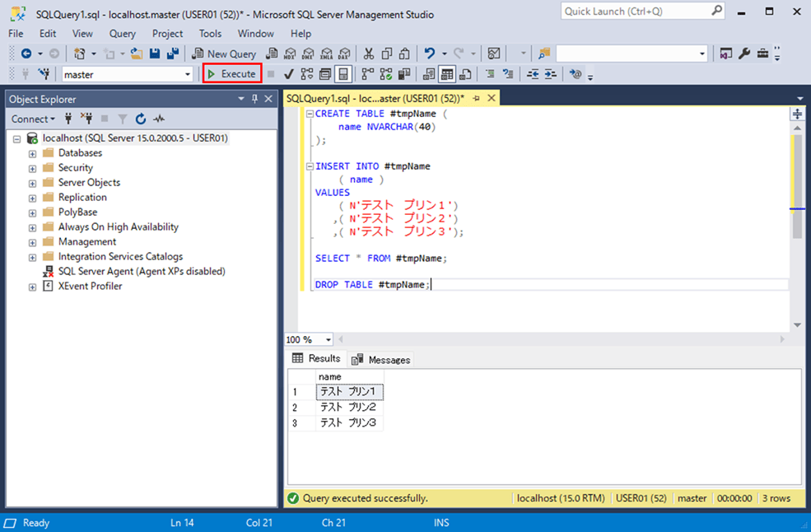Click the Analysis Services MDX Query icon
Screen dimensions: 811x532
pos(290,54)
